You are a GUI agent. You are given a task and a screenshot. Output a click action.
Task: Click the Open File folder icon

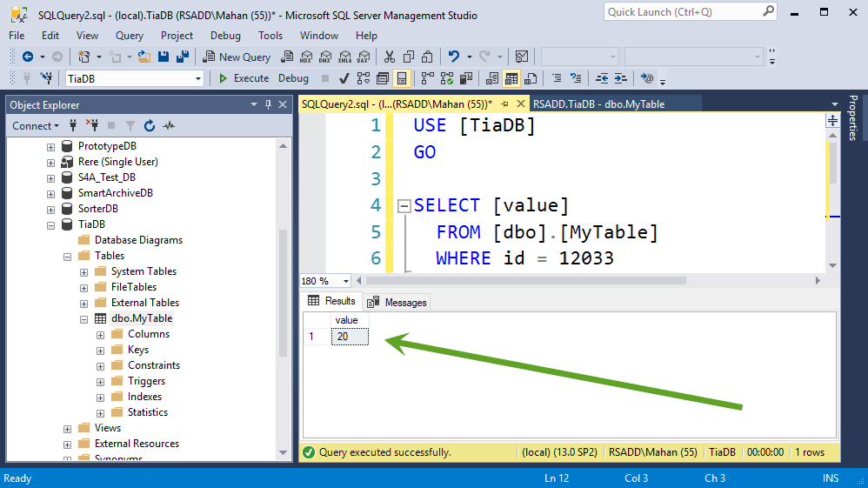point(144,57)
